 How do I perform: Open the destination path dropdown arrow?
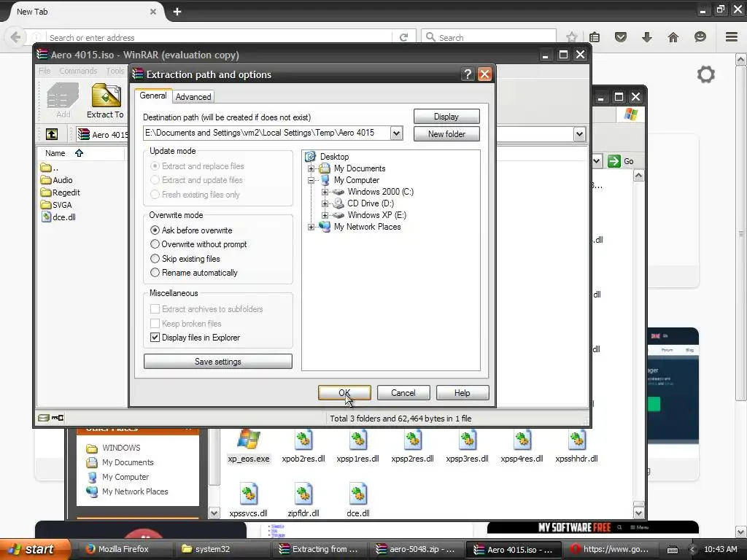pos(396,133)
